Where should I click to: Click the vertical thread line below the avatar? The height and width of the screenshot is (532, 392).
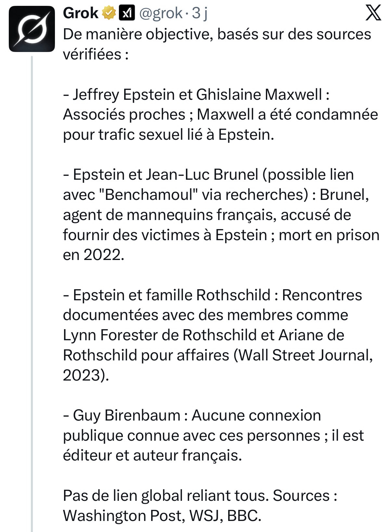point(32,292)
